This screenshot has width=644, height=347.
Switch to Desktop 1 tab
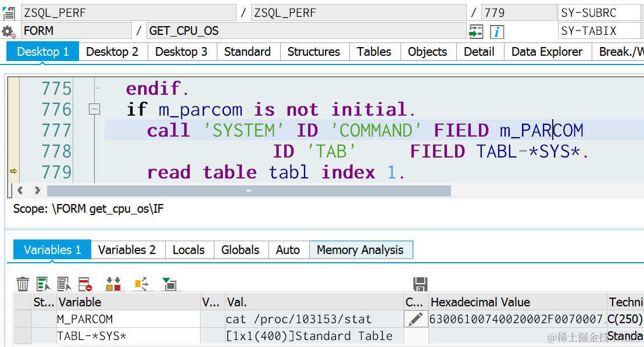click(42, 52)
